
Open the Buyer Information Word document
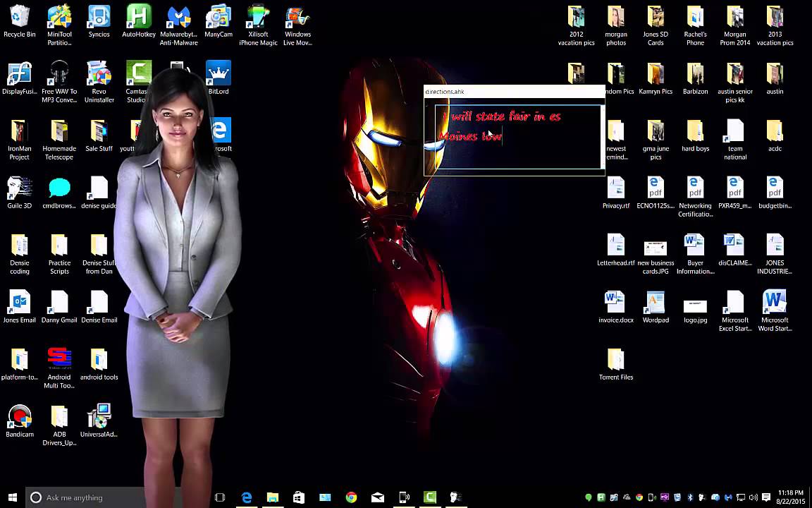point(696,253)
